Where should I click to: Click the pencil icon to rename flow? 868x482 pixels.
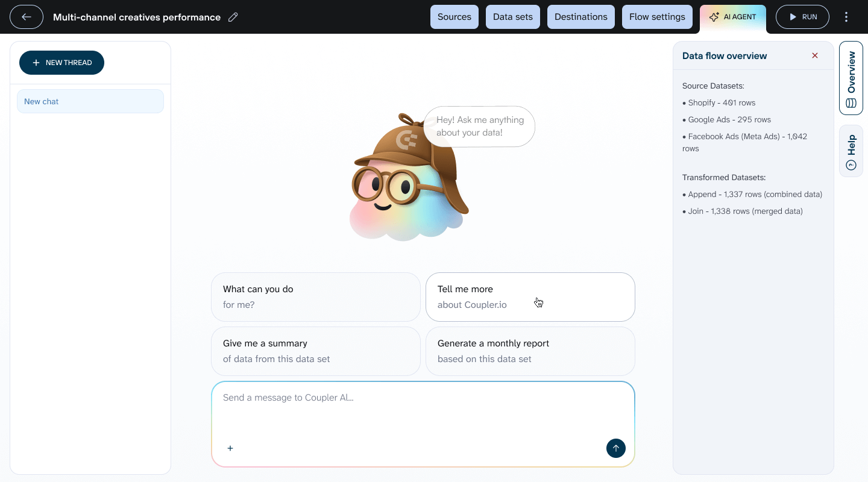[x=233, y=17]
